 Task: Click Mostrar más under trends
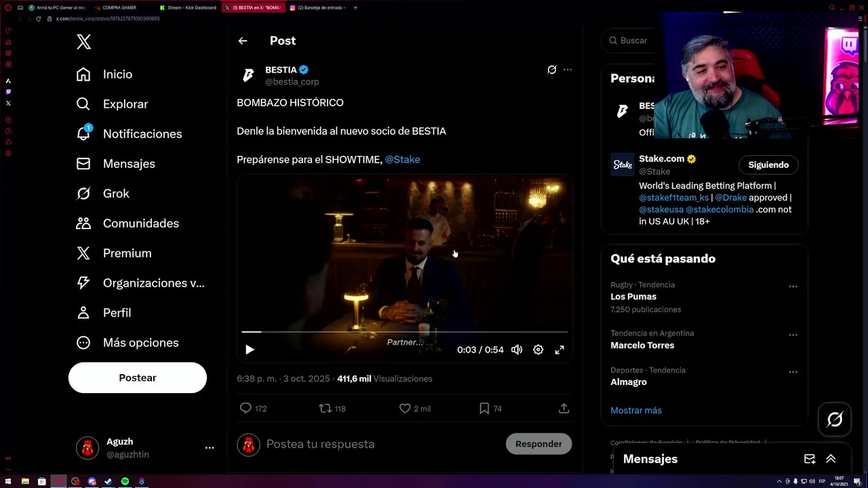(x=636, y=411)
